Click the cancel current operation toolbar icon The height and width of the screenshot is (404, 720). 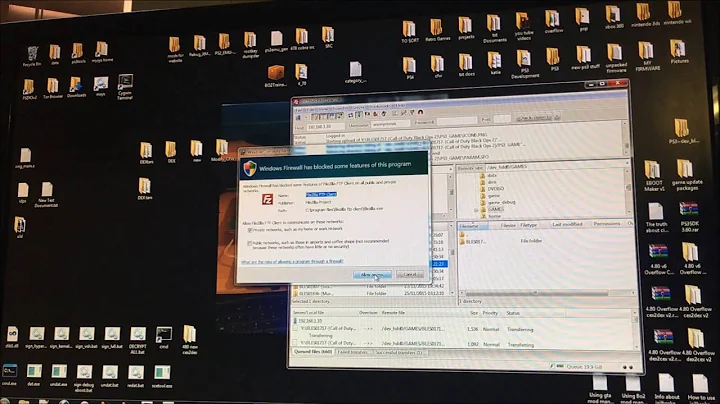click(367, 114)
